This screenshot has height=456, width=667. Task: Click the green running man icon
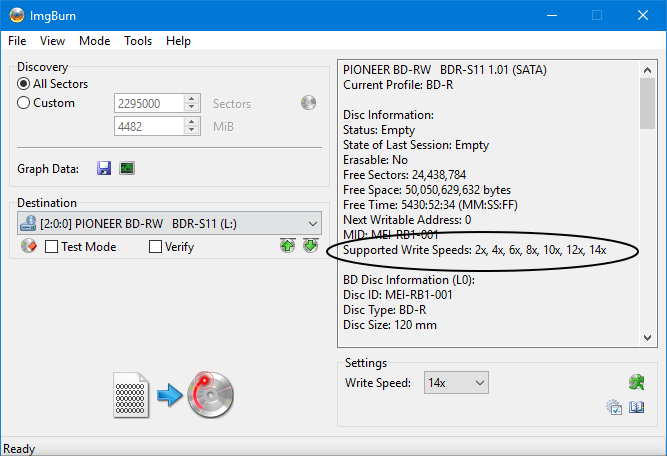(x=637, y=382)
